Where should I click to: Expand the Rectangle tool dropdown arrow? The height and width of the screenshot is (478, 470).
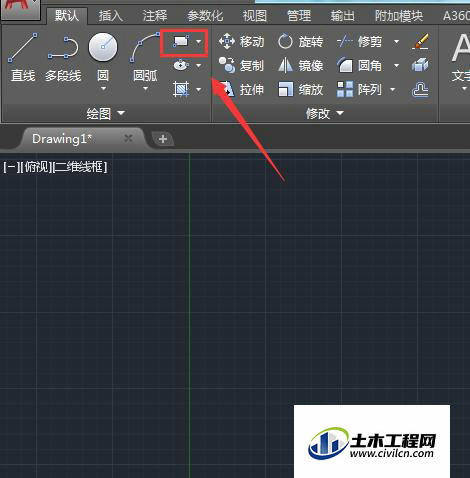click(x=199, y=42)
